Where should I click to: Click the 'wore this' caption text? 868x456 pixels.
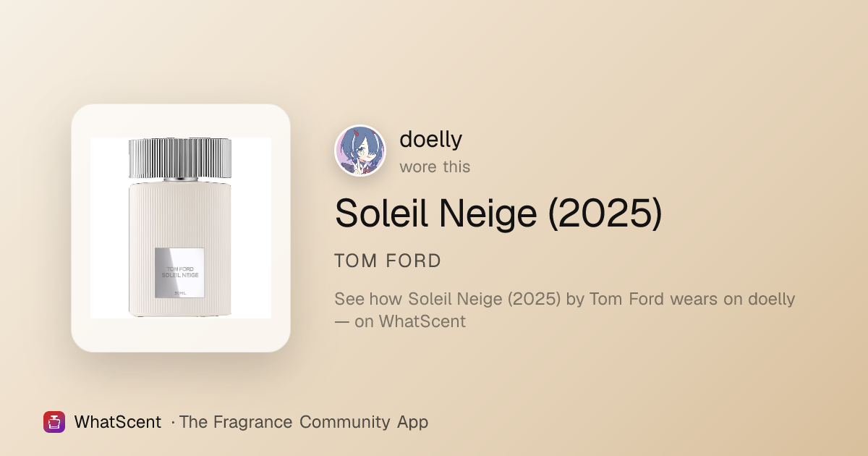(x=435, y=166)
